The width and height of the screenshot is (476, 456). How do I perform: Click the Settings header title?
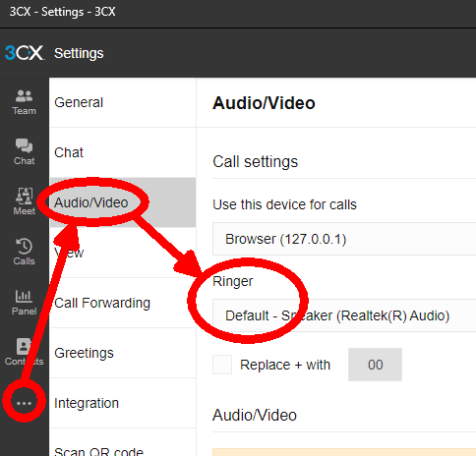79,53
